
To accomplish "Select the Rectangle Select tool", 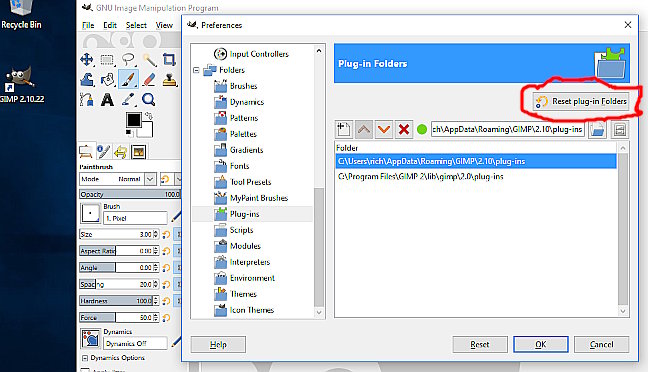I will pyautogui.click(x=107, y=60).
